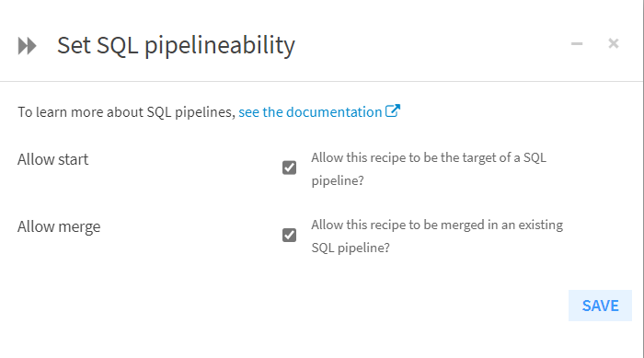Minimize the pipelineability dialog with dash icon

tap(577, 43)
